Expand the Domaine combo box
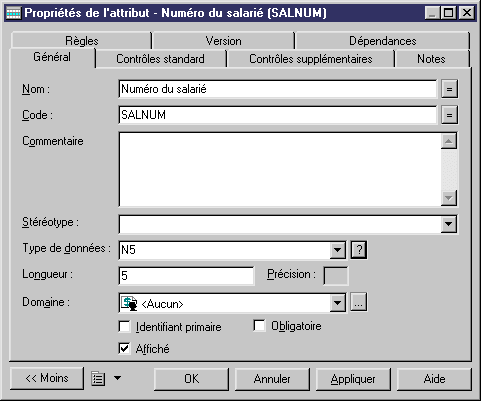The image size is (481, 401). pyautogui.click(x=338, y=303)
